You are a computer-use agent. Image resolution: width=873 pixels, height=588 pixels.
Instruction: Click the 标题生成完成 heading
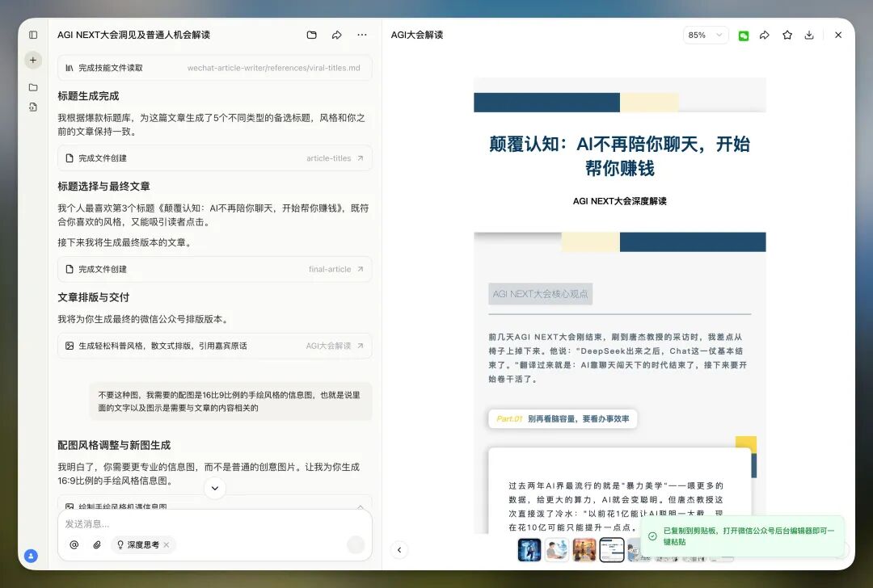pos(89,95)
